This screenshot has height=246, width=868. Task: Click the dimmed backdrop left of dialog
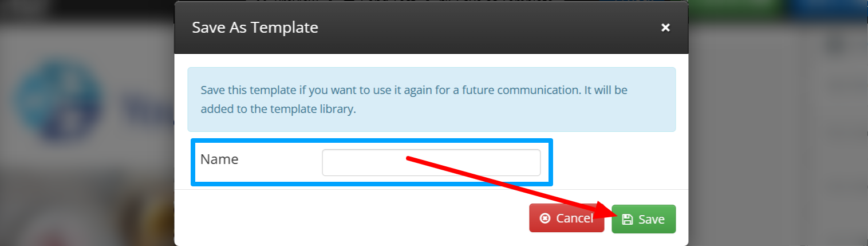point(86,189)
